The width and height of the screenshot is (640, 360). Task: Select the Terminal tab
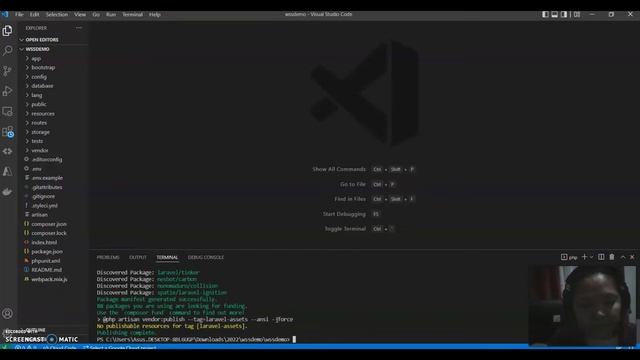coord(167,258)
